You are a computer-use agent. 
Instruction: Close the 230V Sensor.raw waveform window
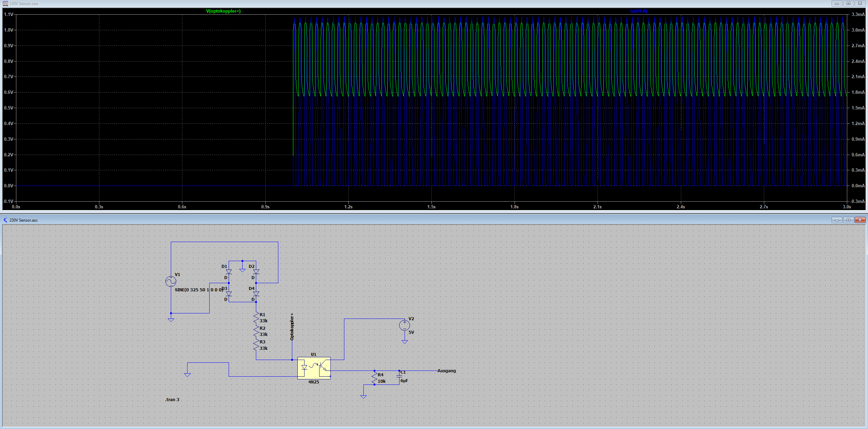coord(860,3)
